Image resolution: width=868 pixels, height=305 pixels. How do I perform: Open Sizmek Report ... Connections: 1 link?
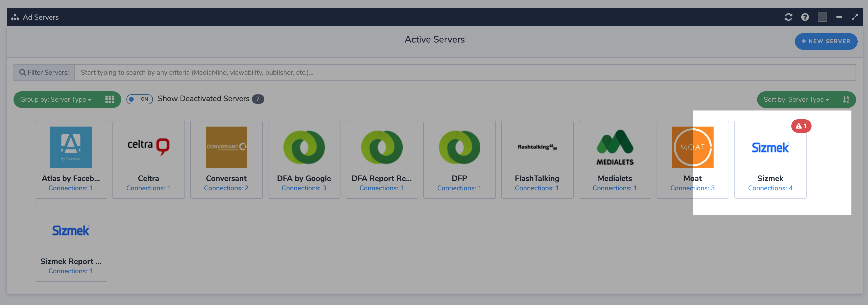71,271
